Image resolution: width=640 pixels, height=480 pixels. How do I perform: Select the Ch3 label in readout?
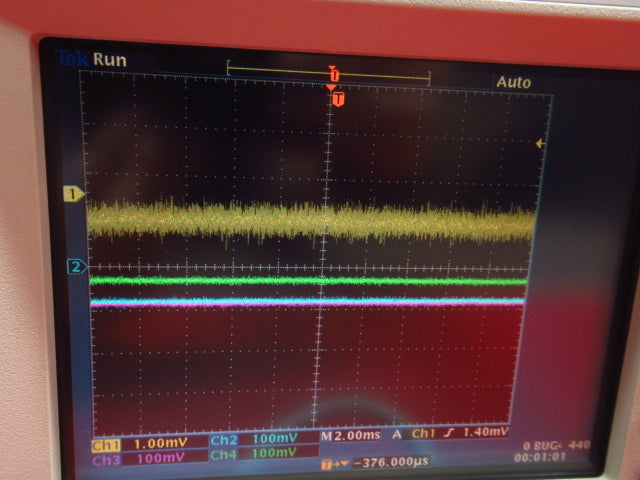click(106, 460)
